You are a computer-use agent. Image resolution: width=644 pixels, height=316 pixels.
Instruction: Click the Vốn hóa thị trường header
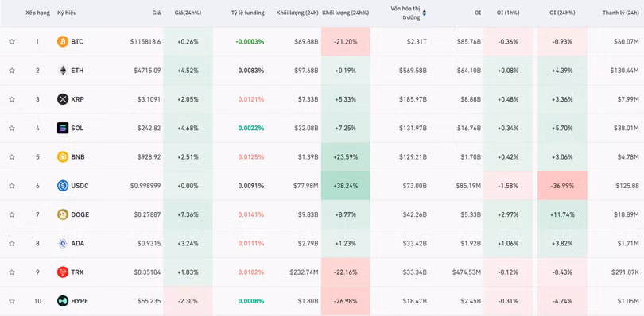(x=405, y=13)
